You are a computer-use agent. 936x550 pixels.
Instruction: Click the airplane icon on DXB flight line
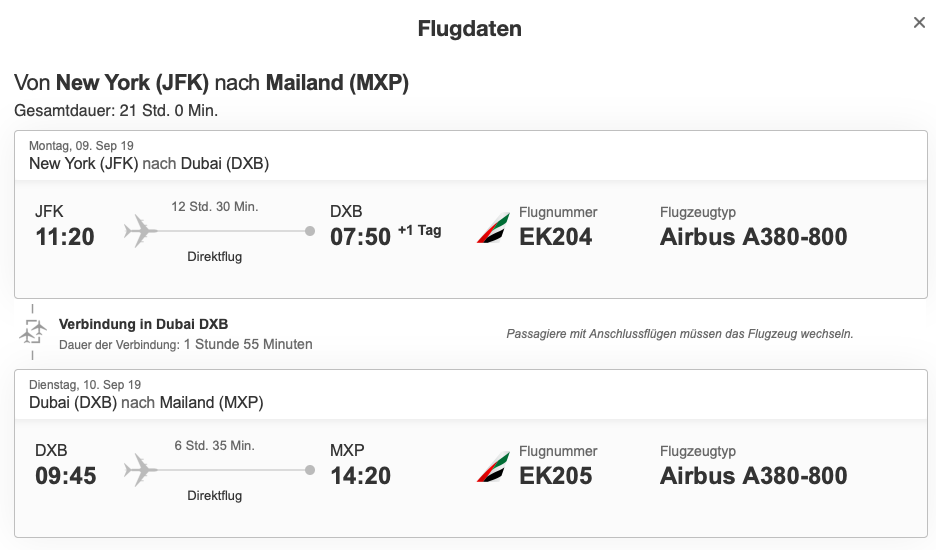coord(141,469)
